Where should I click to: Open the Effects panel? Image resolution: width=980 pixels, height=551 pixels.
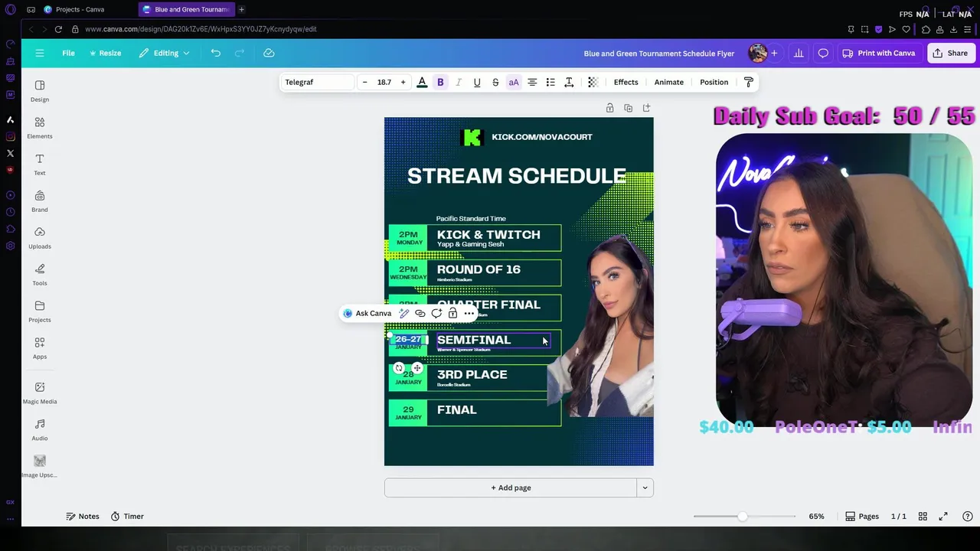tap(626, 82)
